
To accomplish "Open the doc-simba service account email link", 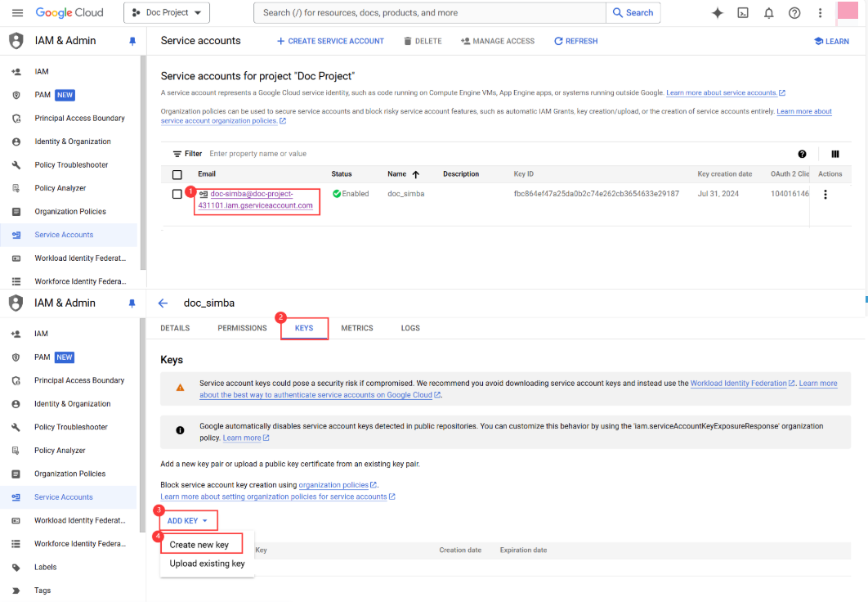I will point(256,200).
